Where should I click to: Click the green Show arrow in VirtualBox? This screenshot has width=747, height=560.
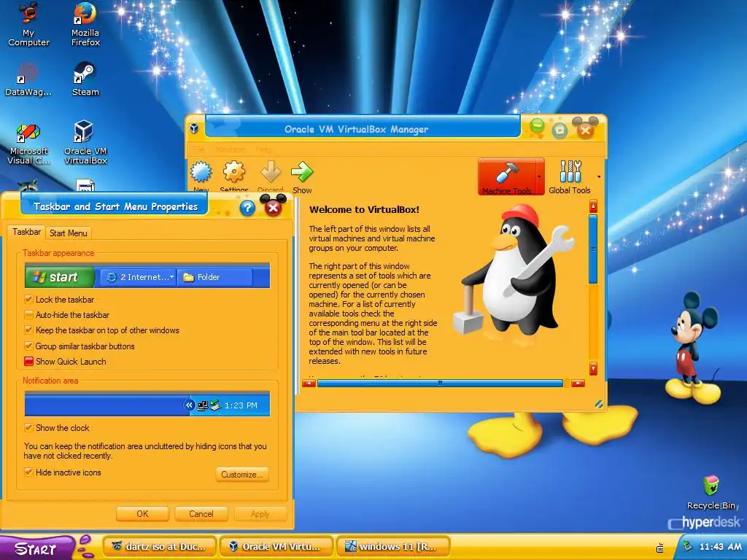pyautogui.click(x=302, y=177)
